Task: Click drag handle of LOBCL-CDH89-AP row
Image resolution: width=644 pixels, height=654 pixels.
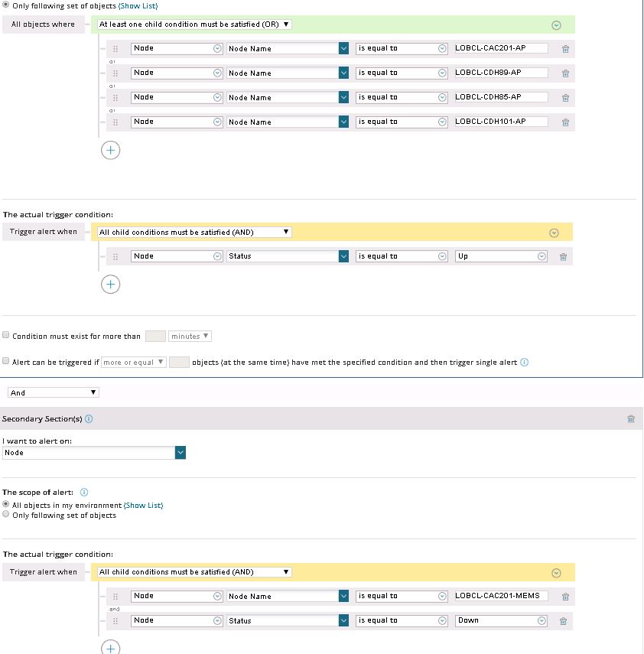Action: click(115, 73)
